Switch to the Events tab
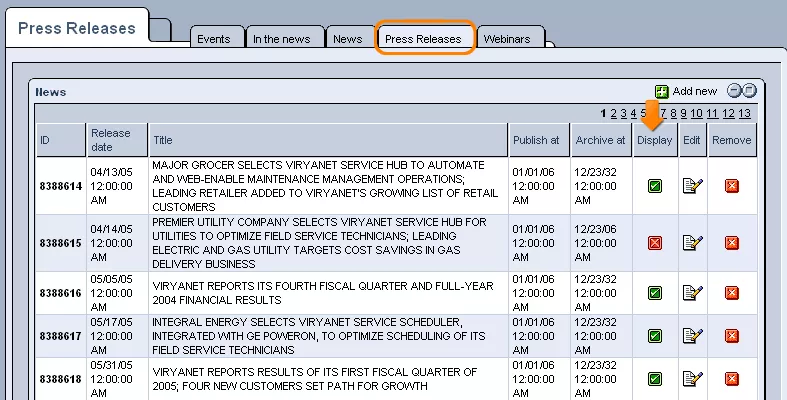This screenshot has width=787, height=400. pyautogui.click(x=214, y=39)
